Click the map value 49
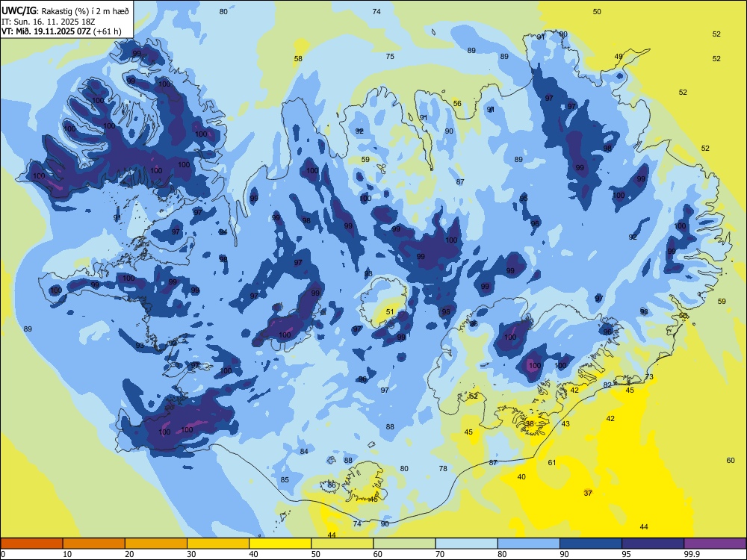The width and height of the screenshot is (747, 560). (x=619, y=56)
